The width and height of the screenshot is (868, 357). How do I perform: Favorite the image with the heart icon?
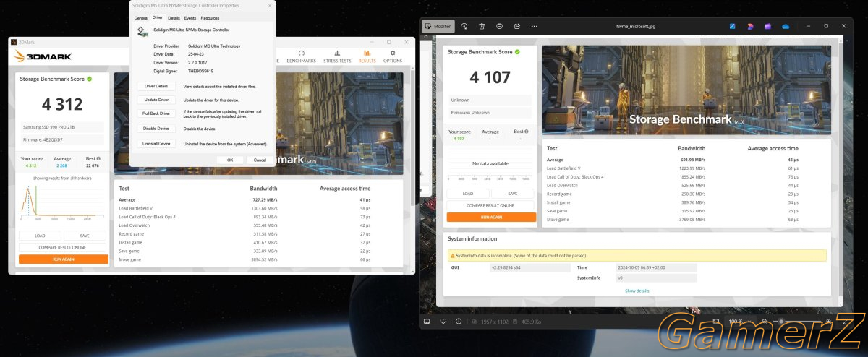443,321
